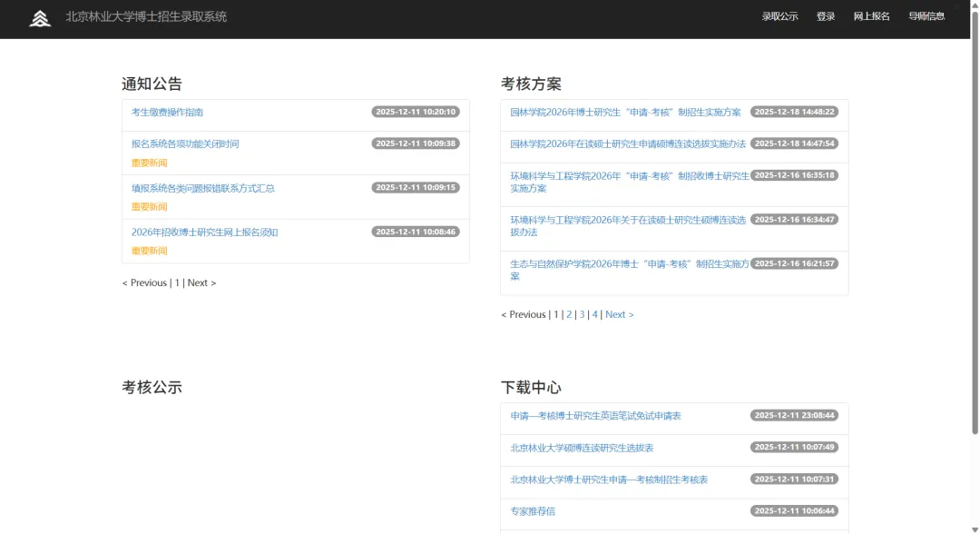
Task: Select page 1 in 通知公告 pagination
Action: pyautogui.click(x=177, y=282)
